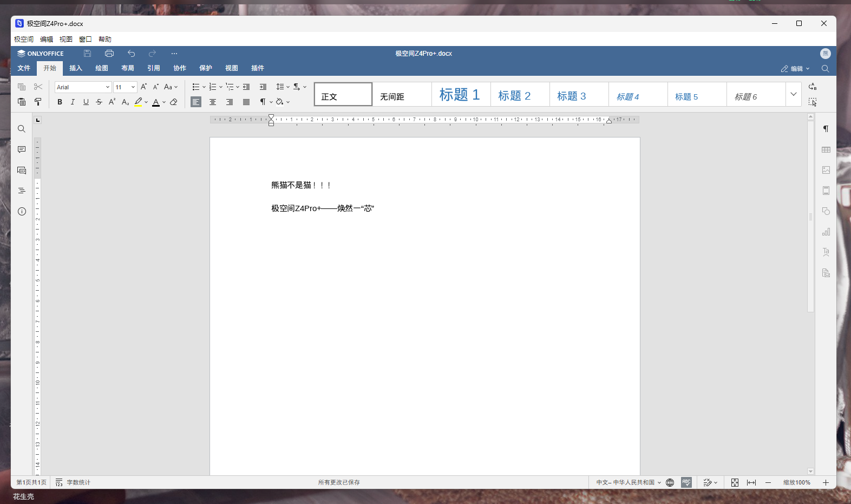
Task: Open headings navigation panel in left sidebar
Action: pos(22,191)
